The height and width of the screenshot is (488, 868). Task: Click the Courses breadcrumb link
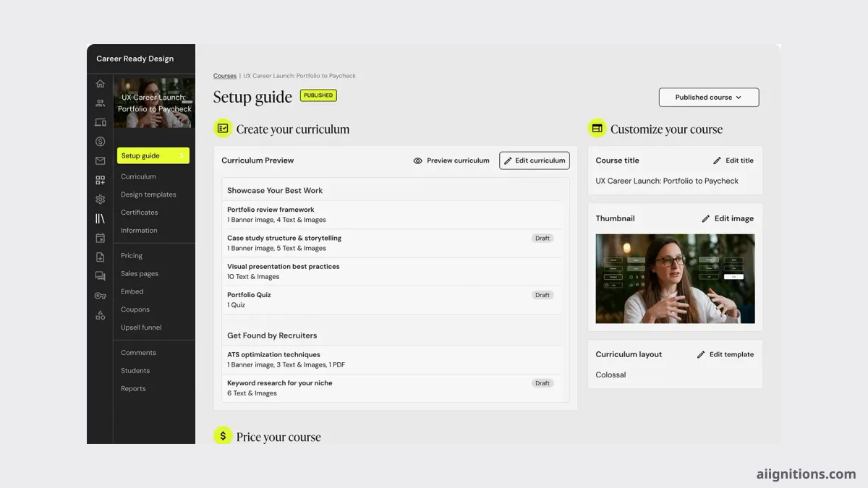(x=225, y=76)
